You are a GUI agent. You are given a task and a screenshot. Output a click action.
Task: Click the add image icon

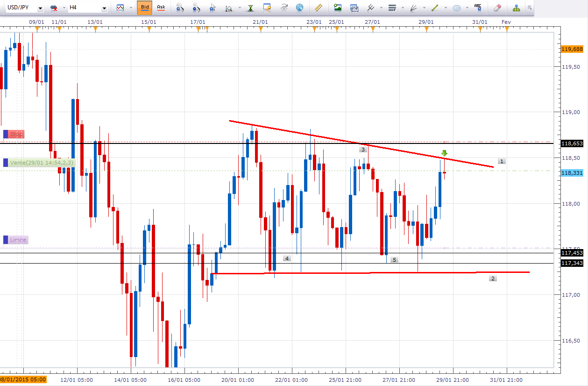[x=338, y=7]
